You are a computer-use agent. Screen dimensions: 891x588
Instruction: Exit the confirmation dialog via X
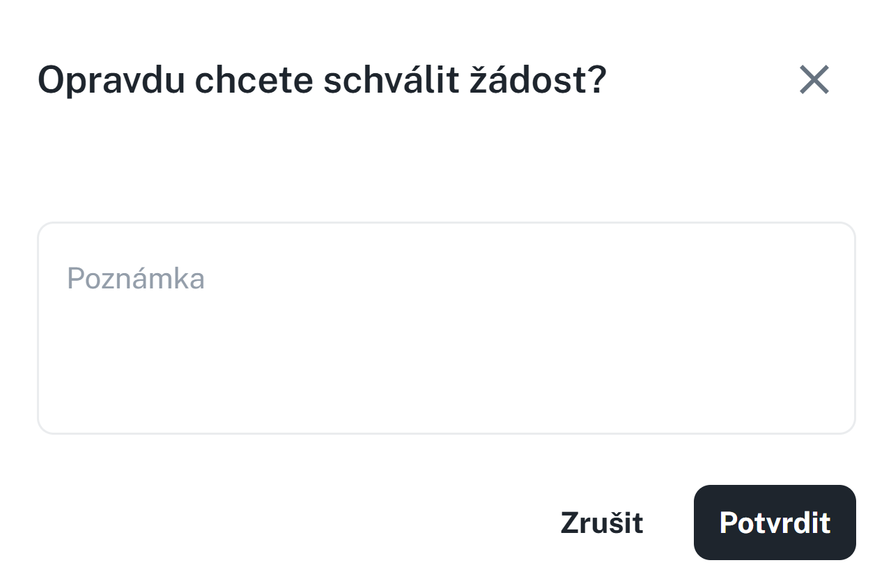click(x=814, y=80)
